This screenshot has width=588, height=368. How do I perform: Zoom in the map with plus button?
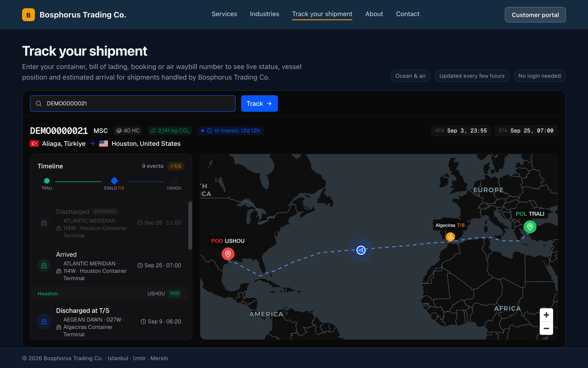[x=546, y=315]
